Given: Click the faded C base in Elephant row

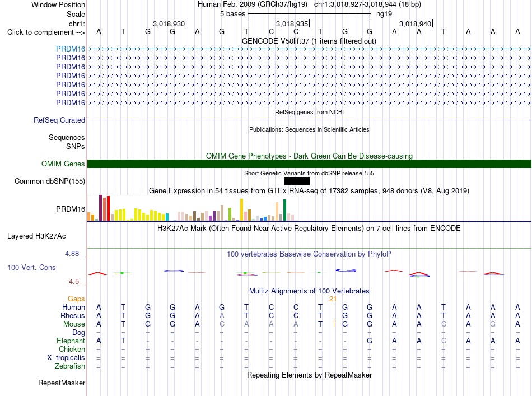Looking at the screenshot, I should 444,341.
